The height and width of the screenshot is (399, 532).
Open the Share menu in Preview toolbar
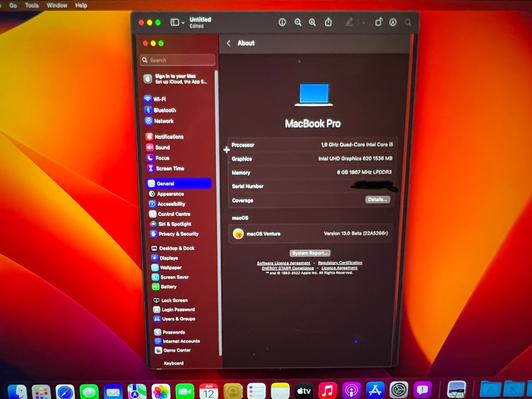(328, 22)
